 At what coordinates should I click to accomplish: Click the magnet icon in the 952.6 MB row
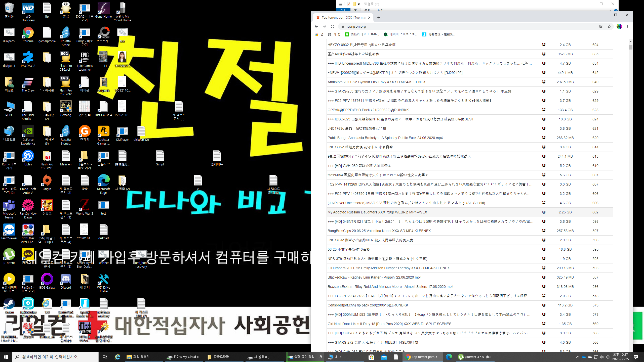544,54
